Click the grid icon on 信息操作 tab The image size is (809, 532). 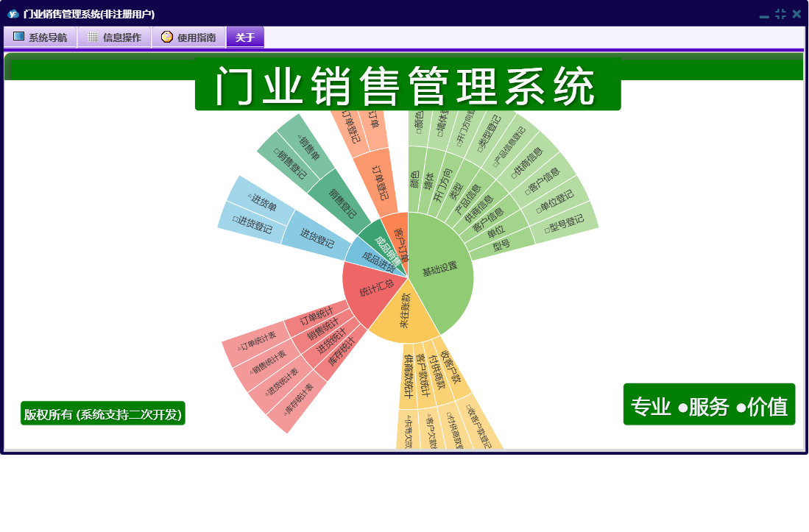point(92,37)
